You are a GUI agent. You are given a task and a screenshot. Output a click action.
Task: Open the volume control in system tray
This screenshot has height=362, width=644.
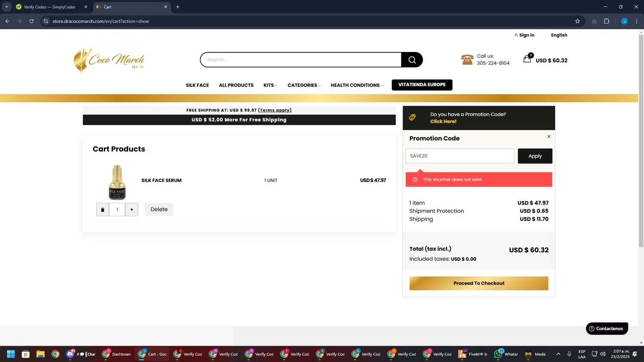(603, 354)
